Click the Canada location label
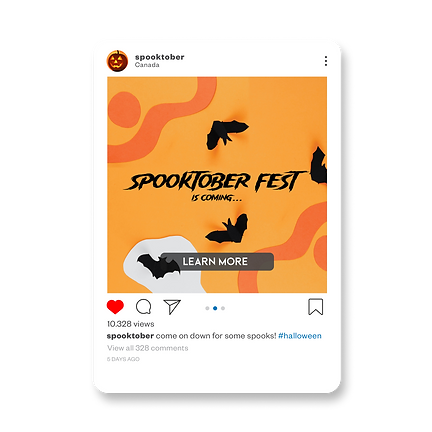This screenshot has height=432, width=432. point(147,65)
